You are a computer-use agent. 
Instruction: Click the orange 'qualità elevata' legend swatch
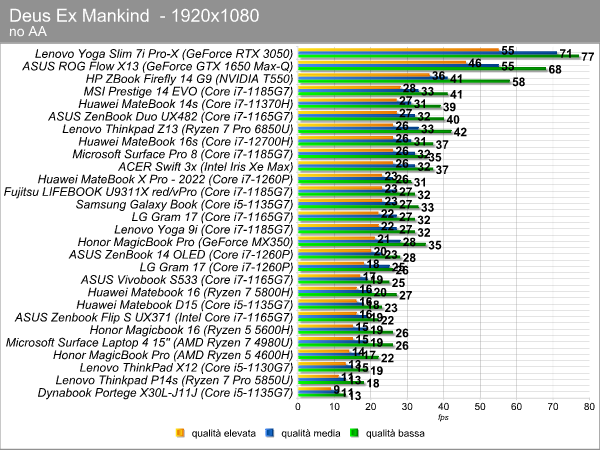point(180,433)
